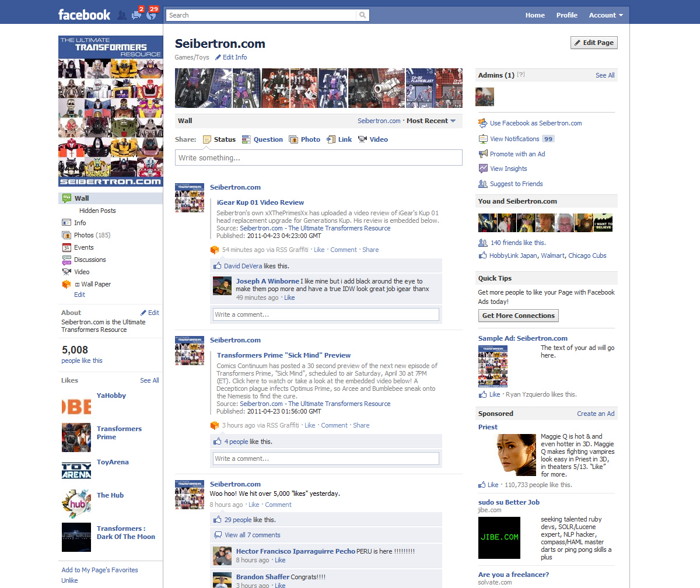Click the comment box under iGear Kup post

tap(325, 314)
